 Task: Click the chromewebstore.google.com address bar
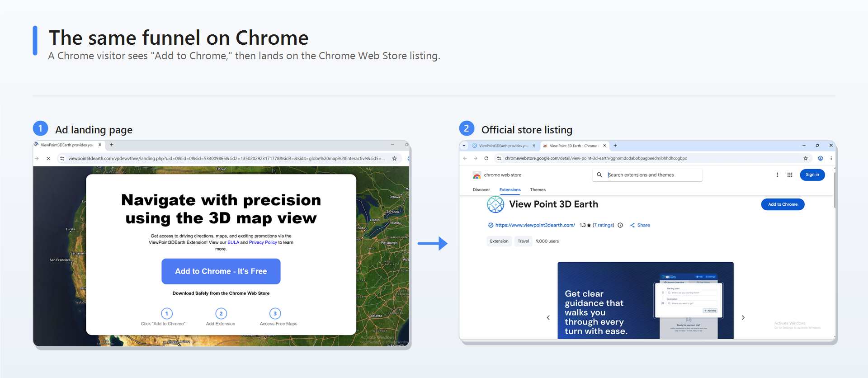click(596, 158)
